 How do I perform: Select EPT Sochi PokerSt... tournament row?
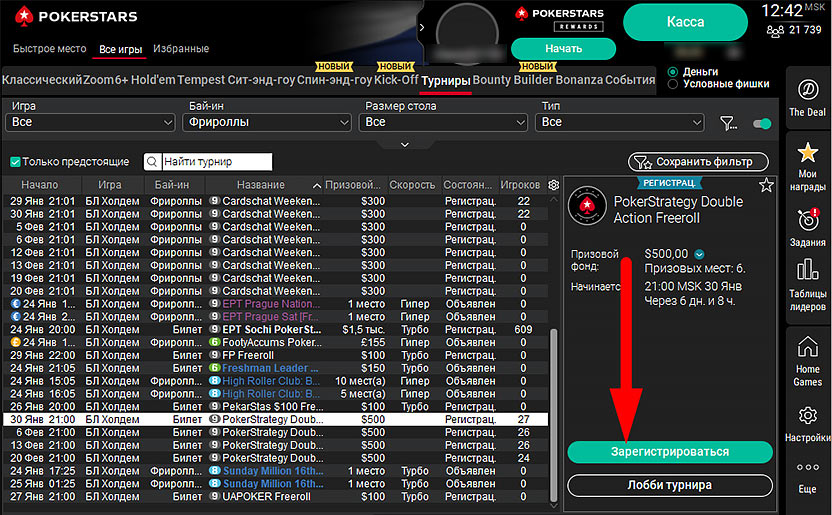[x=276, y=329]
